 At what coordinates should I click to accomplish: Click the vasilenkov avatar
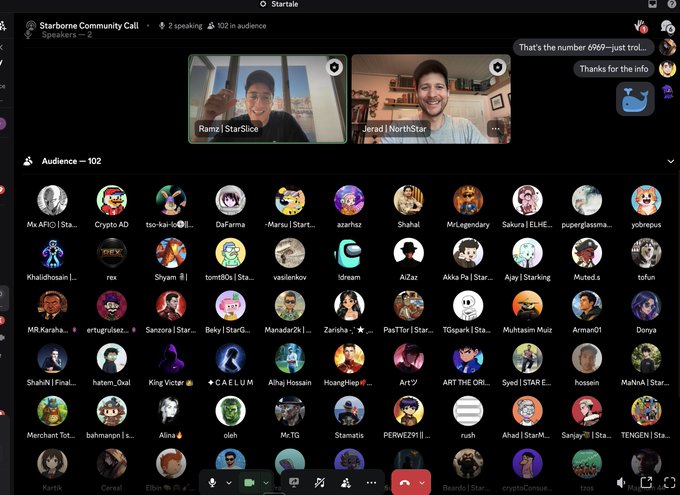coord(290,252)
